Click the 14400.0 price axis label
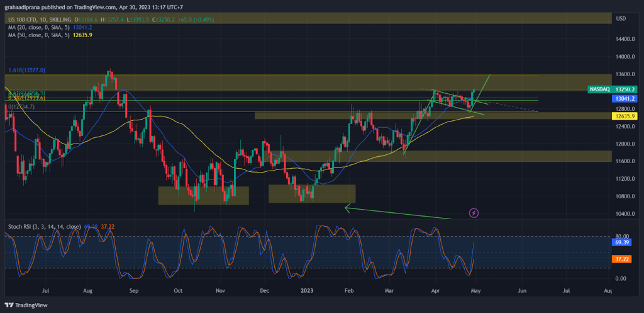The image size is (644, 313). [x=625, y=40]
